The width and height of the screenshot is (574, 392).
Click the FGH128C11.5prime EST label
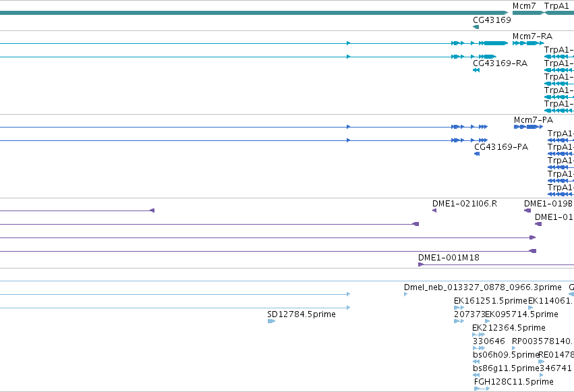pyautogui.click(x=513, y=382)
